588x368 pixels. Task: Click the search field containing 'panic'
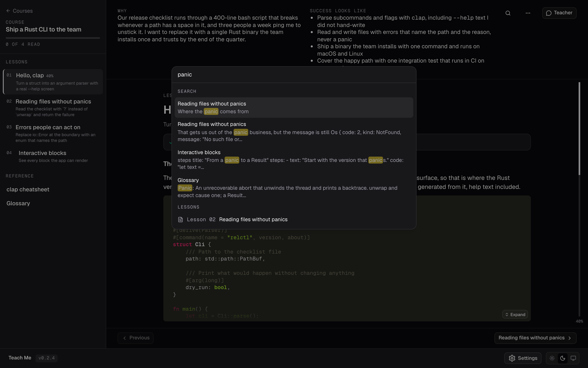pos(294,75)
